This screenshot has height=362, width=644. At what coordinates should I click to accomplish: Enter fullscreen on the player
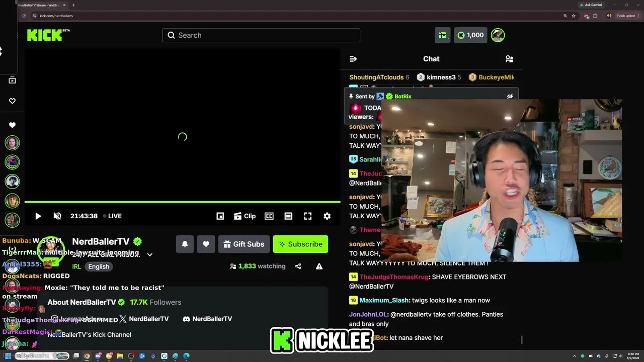click(308, 216)
